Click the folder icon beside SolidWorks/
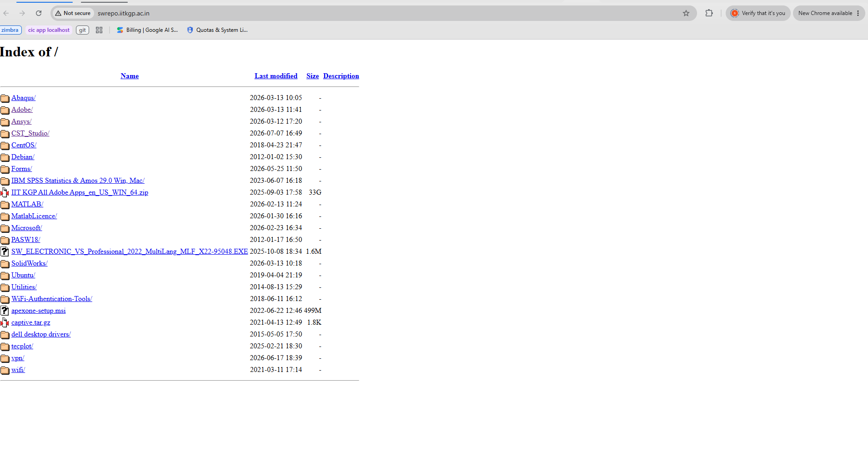Image resolution: width=868 pixels, height=452 pixels. click(5, 264)
